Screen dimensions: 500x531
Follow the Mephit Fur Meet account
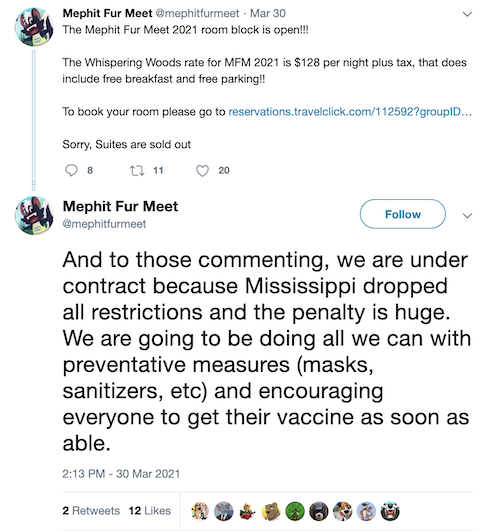coord(402,214)
